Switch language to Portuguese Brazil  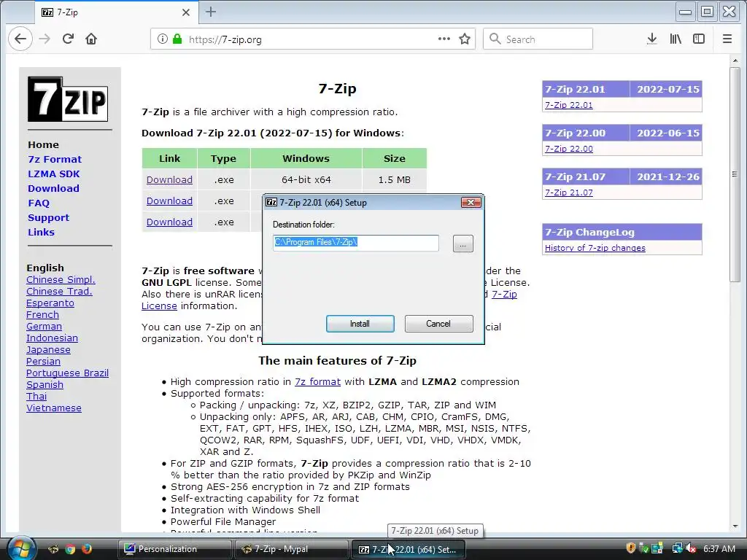point(67,373)
